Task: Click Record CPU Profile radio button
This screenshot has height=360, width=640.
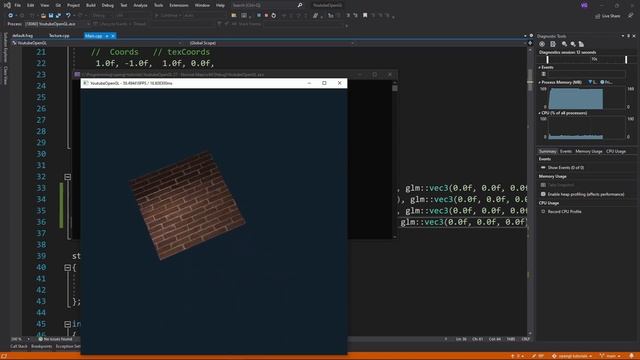Action: click(543, 211)
